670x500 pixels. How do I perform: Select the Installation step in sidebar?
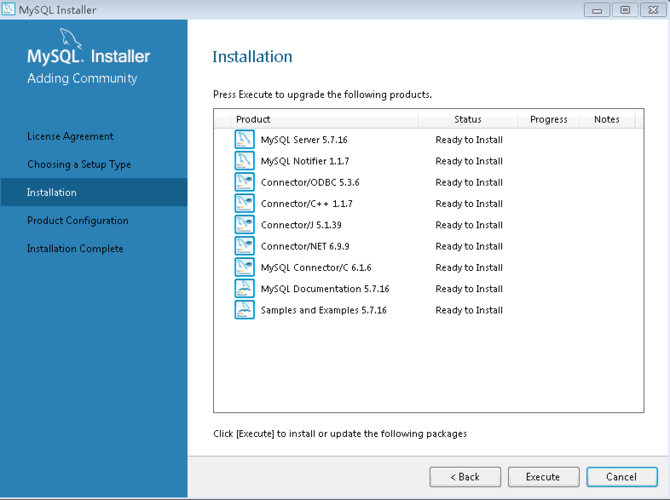pos(94,192)
